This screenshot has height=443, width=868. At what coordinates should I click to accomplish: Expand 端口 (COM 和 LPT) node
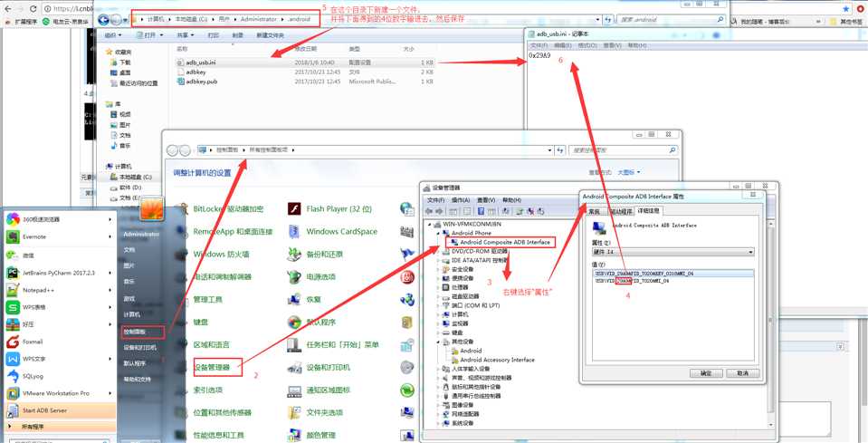point(438,305)
